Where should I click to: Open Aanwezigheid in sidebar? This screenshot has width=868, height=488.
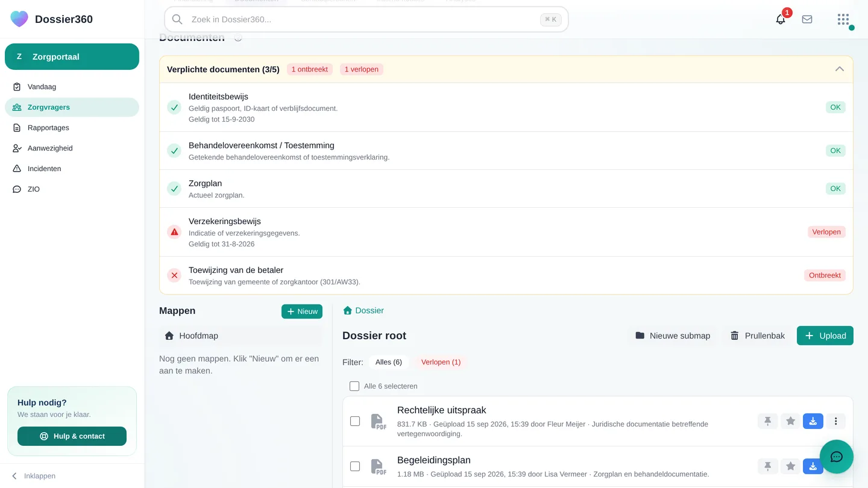pos(72,148)
